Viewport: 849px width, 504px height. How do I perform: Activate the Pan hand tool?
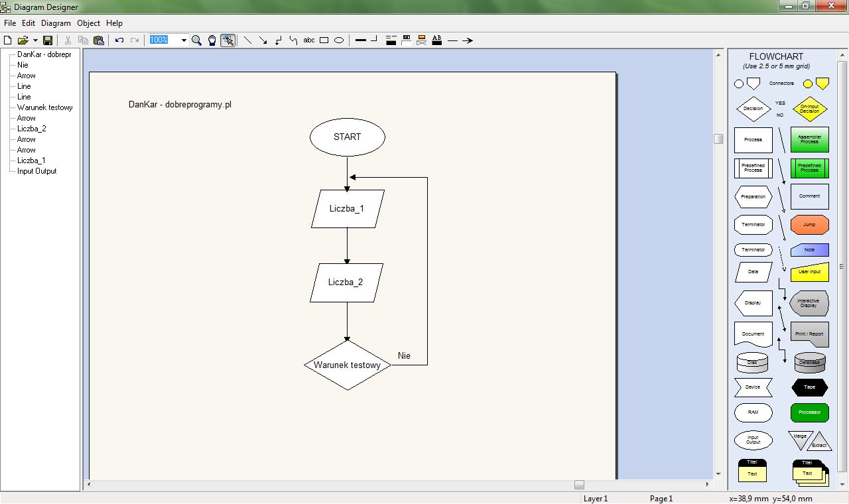212,40
